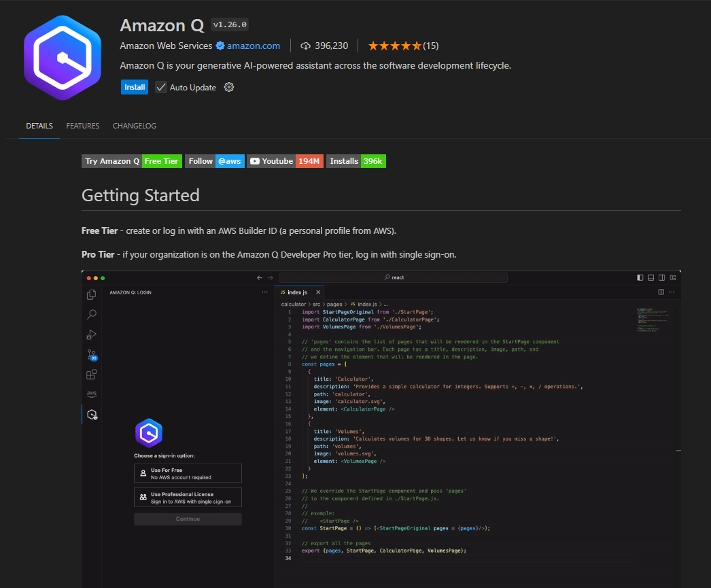This screenshot has width=711, height=588.
Task: Open Source Control showing 35 pending changes
Action: pyautogui.click(x=91, y=354)
